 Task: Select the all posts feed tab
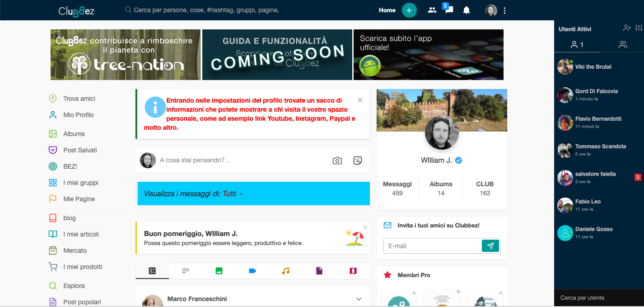[152, 271]
